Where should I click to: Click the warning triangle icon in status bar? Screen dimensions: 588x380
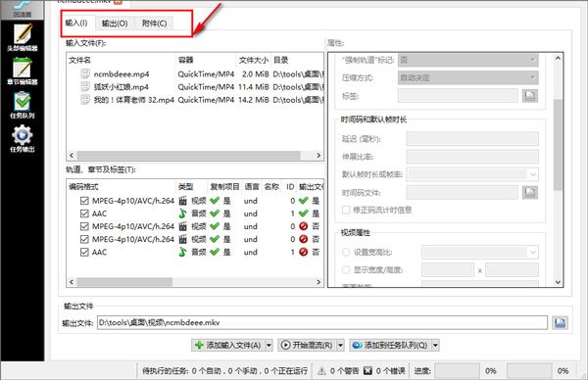pyautogui.click(x=321, y=371)
